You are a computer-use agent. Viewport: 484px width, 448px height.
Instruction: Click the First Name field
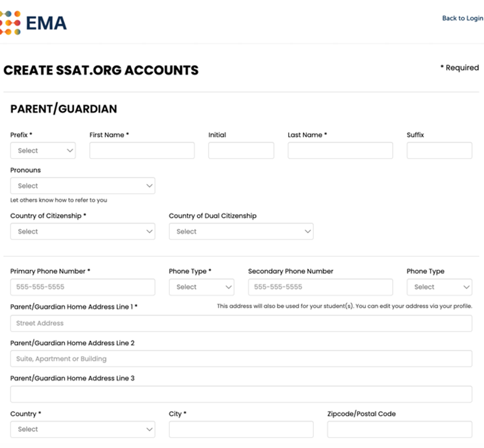[142, 151]
